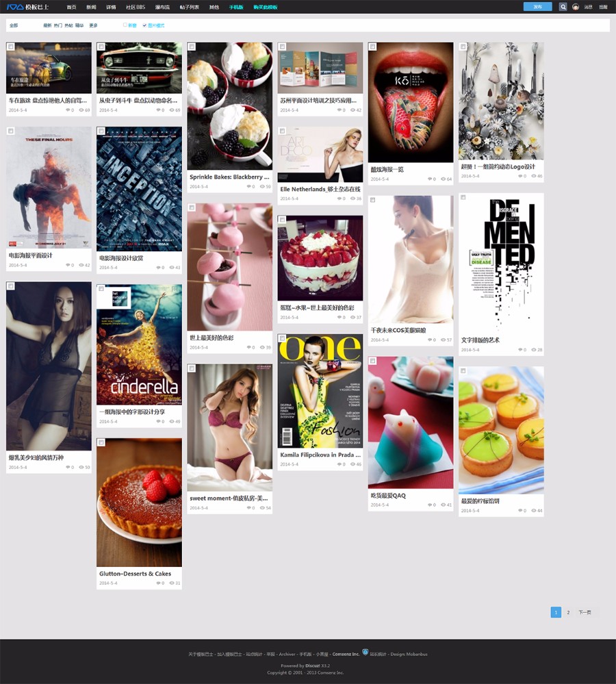Open 瀑布流 in the top navigation

coord(163,7)
